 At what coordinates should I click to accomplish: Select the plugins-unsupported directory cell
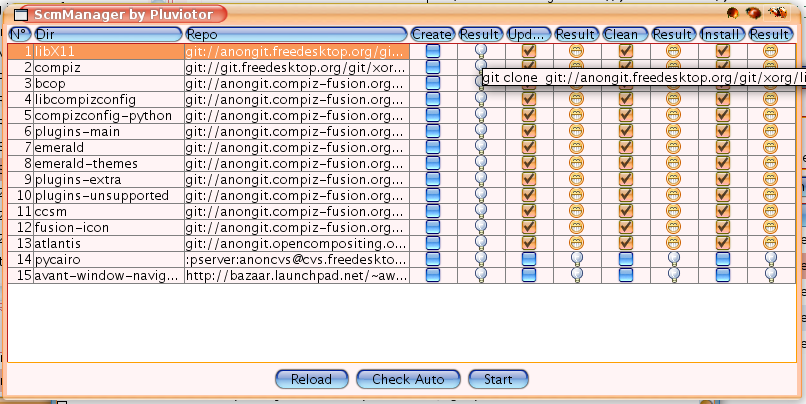coord(108,195)
